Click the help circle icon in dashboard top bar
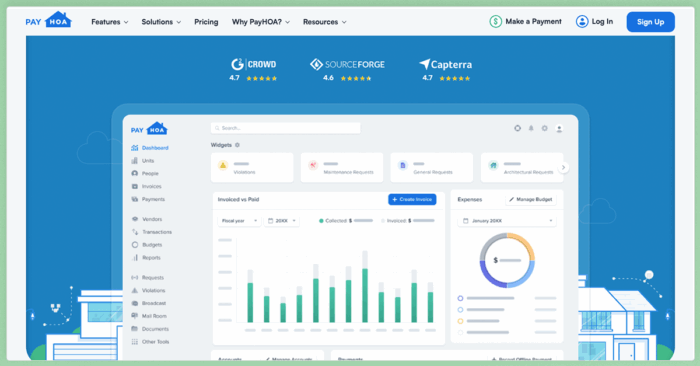This screenshot has width=700, height=366. 517,129
